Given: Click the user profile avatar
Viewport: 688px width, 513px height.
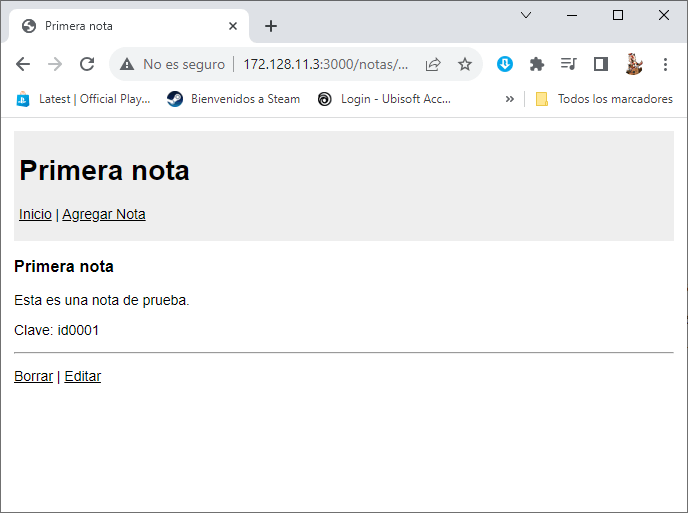Looking at the screenshot, I should [x=633, y=64].
